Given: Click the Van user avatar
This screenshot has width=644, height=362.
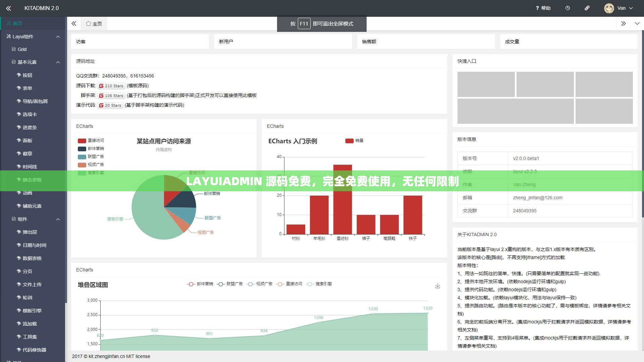Looking at the screenshot, I should (x=609, y=8).
